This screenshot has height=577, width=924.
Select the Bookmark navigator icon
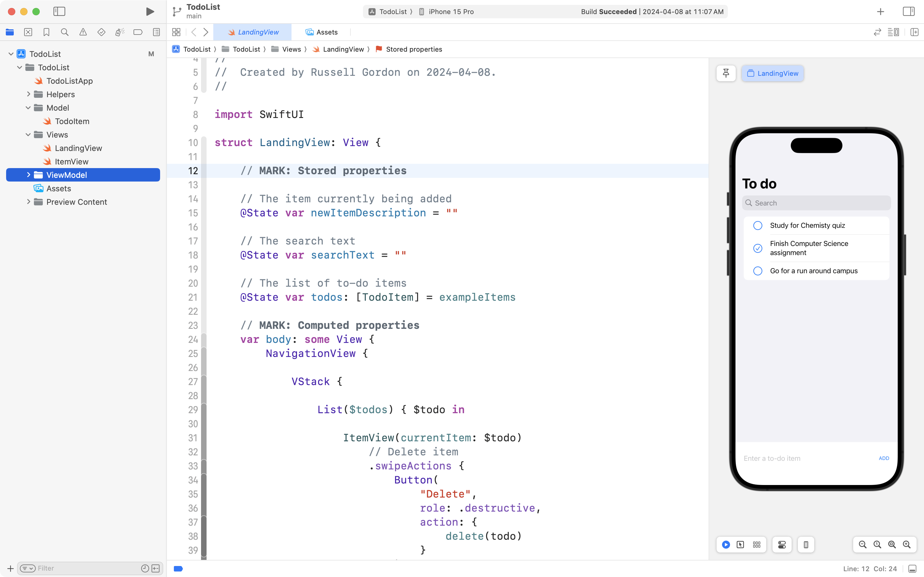click(46, 32)
